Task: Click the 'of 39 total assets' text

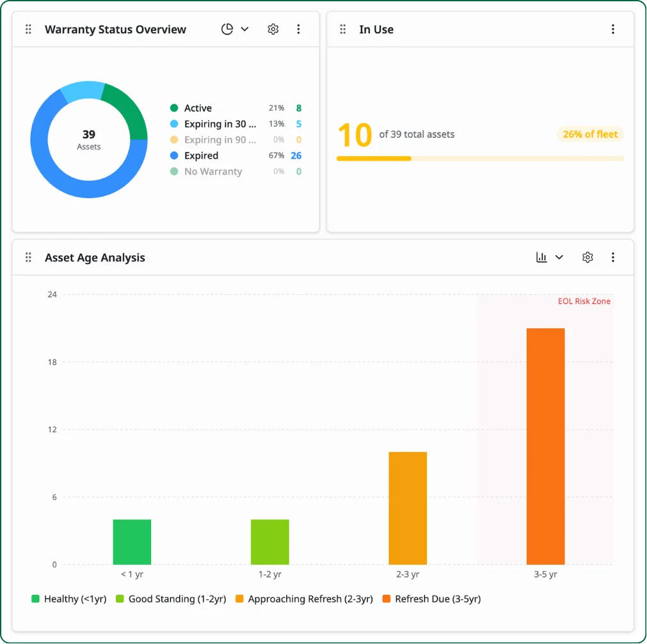Action: (417, 134)
